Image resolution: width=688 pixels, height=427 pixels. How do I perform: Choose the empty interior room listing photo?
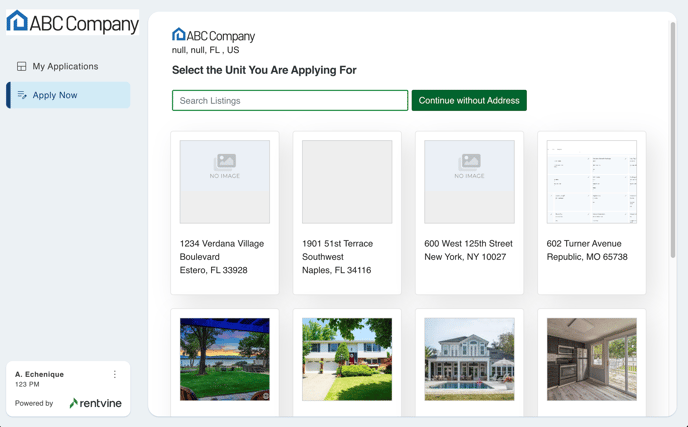point(591,359)
